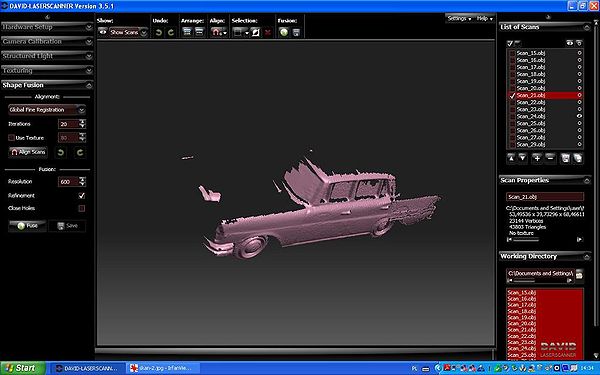Click the browse folder icon for the Working Directory
This screenshot has width=600, height=375.
(x=579, y=274)
